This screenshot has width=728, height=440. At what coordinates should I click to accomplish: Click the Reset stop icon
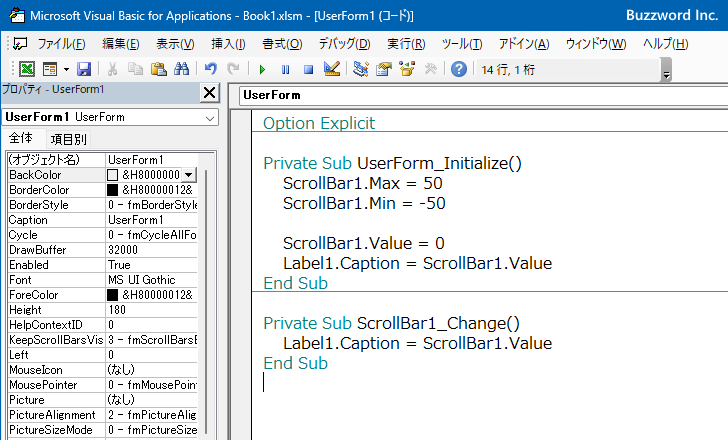point(308,69)
